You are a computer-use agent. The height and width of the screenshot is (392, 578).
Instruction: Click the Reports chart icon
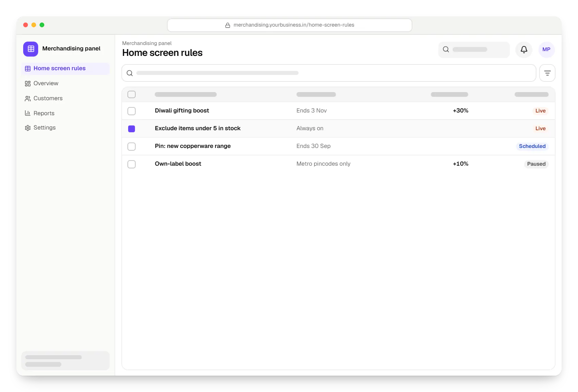(x=28, y=113)
